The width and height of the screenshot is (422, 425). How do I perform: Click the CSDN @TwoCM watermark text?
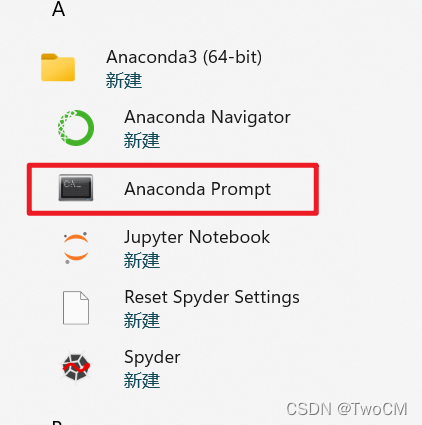tap(347, 409)
